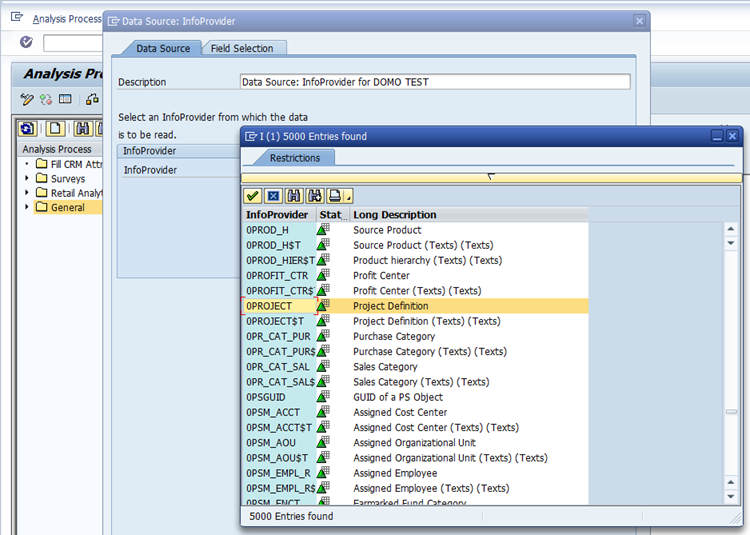Screen dimensions: 750x535
Task: Select the 0PROD_H entry
Action: [x=267, y=230]
